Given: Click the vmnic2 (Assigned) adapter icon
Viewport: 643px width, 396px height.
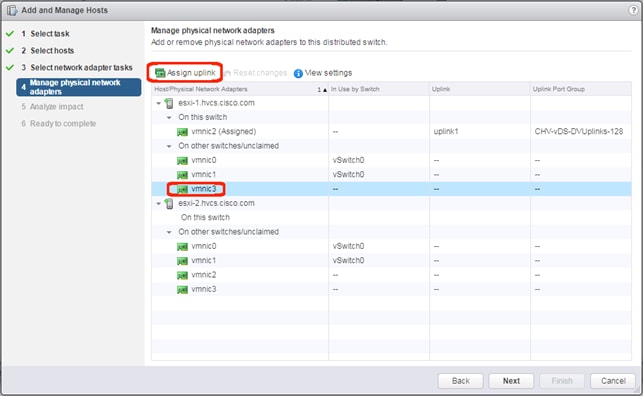Looking at the screenshot, I should (182, 132).
